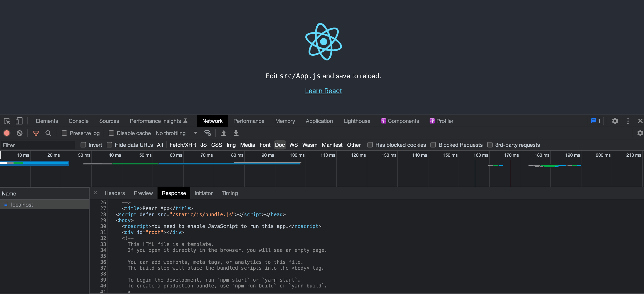Screen dimensions: 644x294
Task: Stop recording network log
Action: pyautogui.click(x=7, y=133)
